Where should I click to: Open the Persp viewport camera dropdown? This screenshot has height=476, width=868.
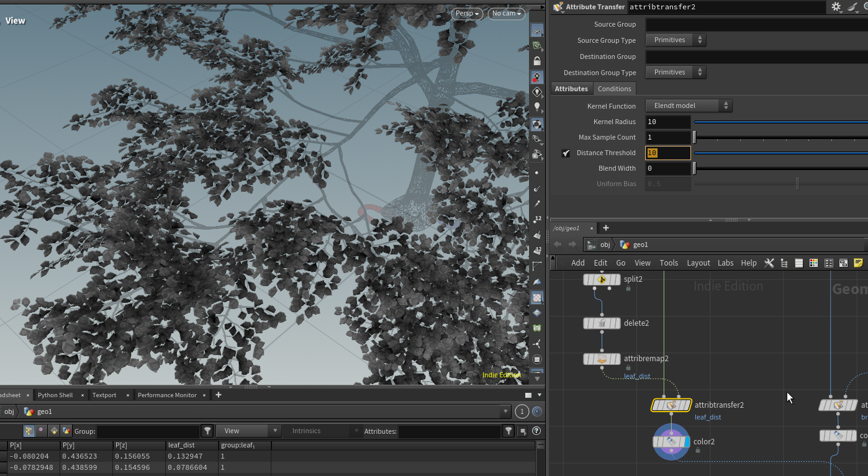click(467, 14)
